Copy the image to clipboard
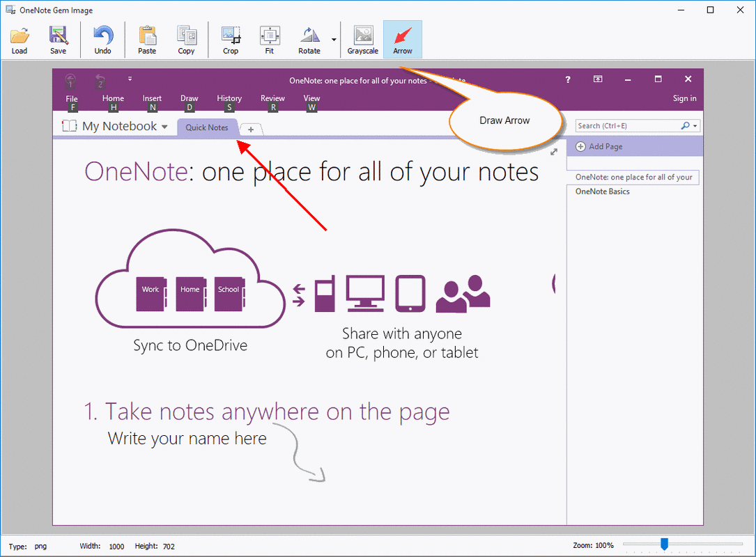Viewport: 756px width, 557px height. [x=186, y=39]
